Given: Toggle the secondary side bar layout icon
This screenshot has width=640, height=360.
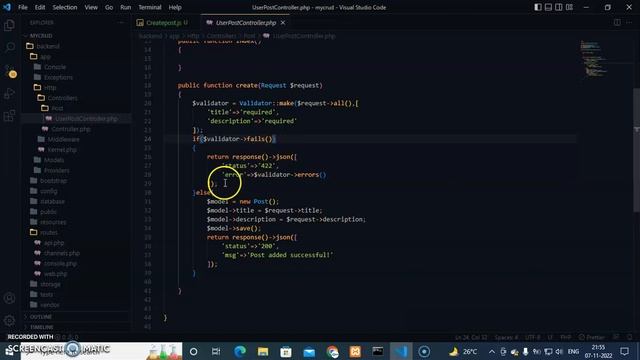Looking at the screenshot, I should [x=559, y=7].
